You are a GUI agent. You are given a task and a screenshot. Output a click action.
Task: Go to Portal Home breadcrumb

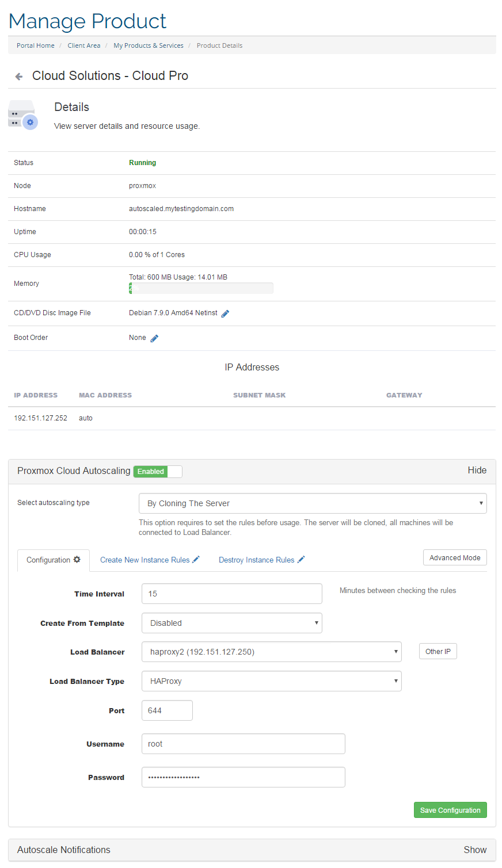click(36, 45)
